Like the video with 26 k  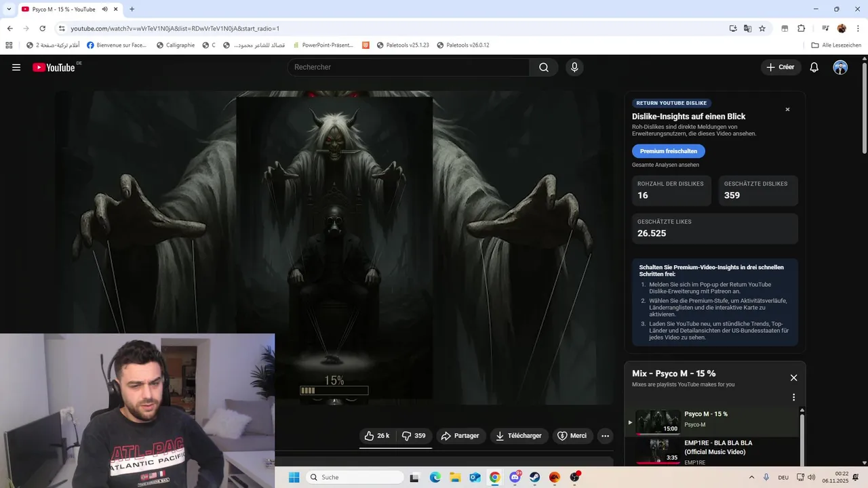[x=377, y=436]
